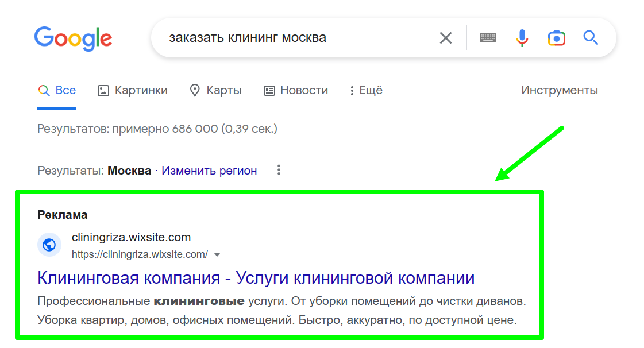Expand dropdown arrow beside cliningriza URL
Viewport: 644px width, 348px height.
(x=217, y=255)
